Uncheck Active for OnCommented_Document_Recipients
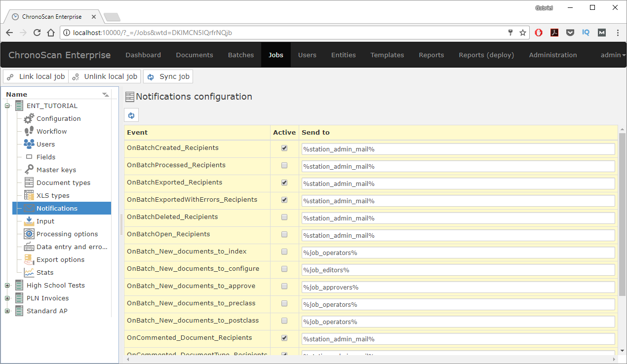 click(284, 338)
